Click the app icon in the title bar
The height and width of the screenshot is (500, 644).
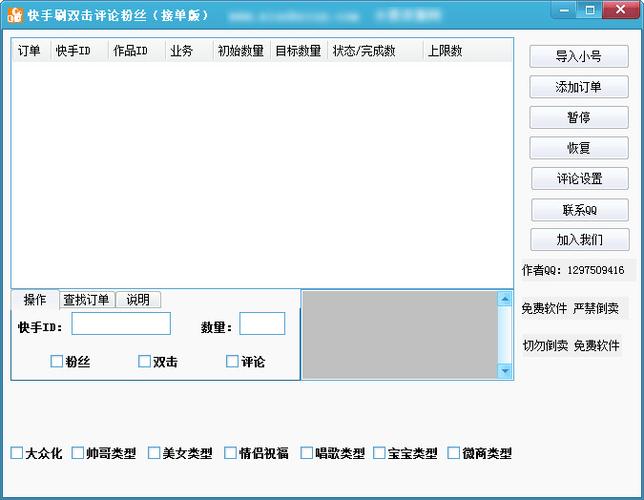click(15, 15)
